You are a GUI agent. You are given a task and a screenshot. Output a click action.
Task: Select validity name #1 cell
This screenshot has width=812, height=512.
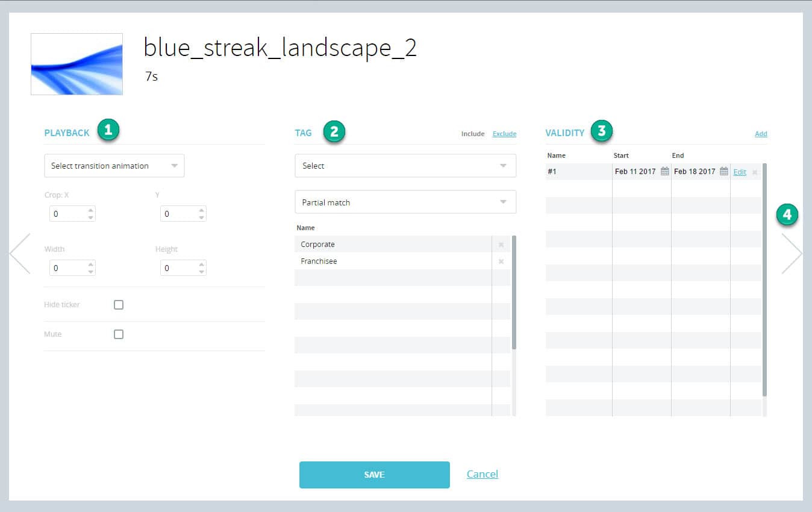pyautogui.click(x=579, y=172)
